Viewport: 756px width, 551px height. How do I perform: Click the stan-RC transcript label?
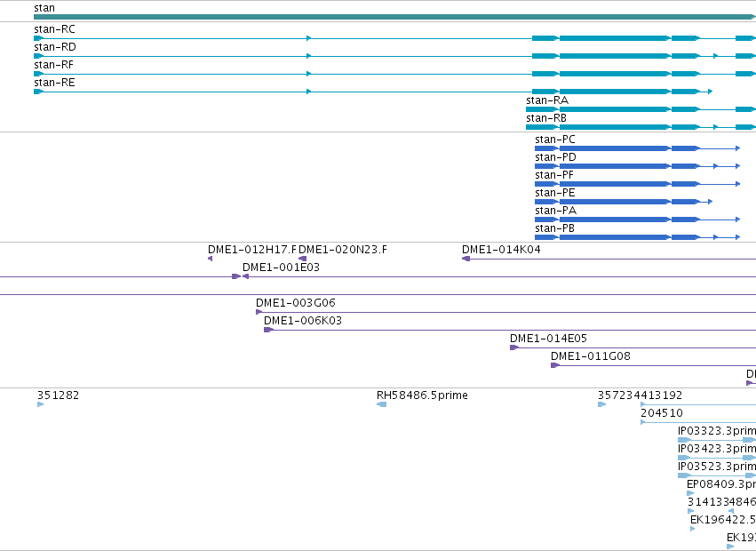pyautogui.click(x=54, y=29)
